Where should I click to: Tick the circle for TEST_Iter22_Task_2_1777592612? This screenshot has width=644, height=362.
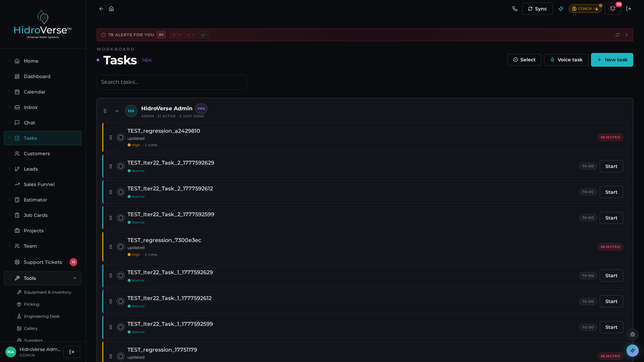pos(121,192)
